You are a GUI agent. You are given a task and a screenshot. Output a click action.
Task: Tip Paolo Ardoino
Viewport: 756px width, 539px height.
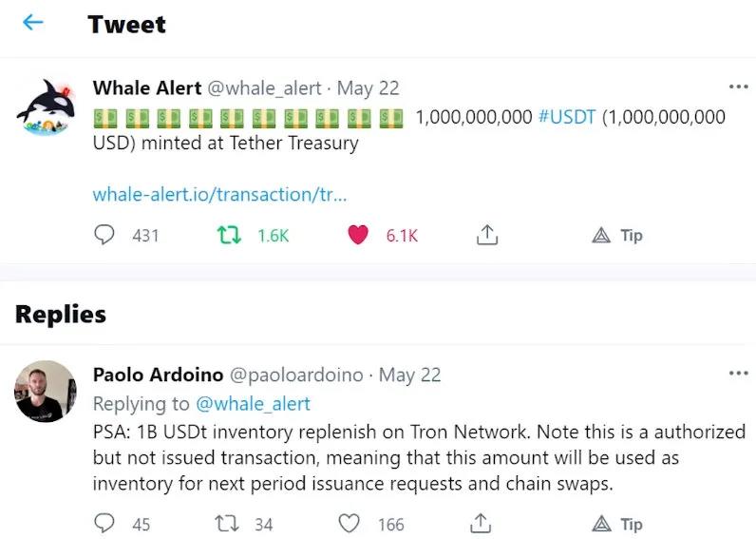point(617,523)
